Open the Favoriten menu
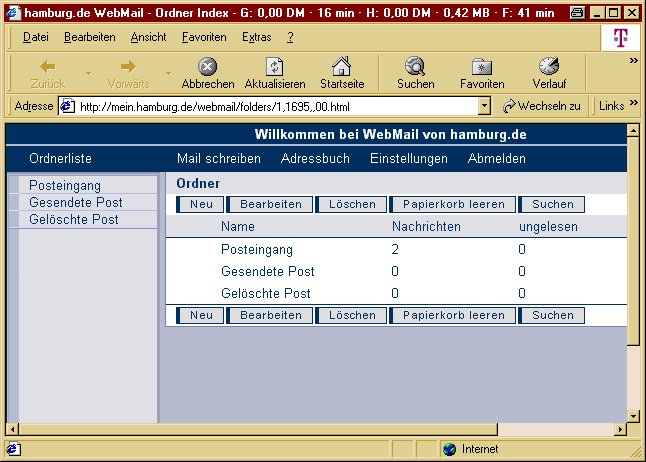646x462 pixels. (204, 37)
